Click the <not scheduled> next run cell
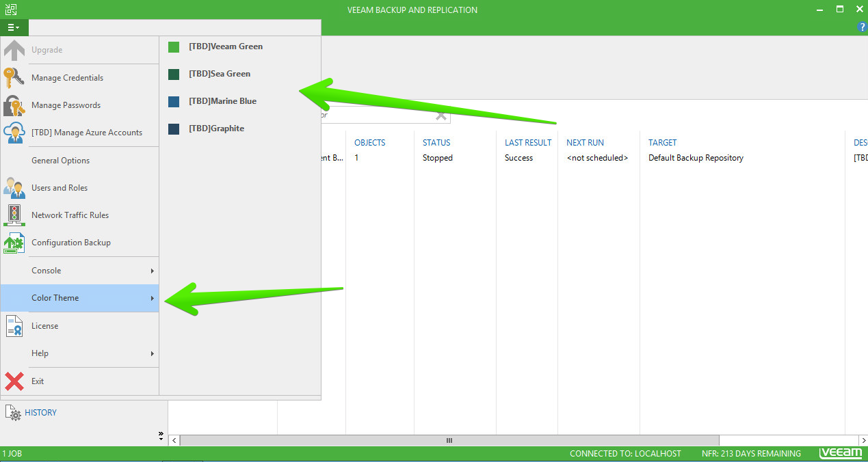The image size is (868, 462). (x=597, y=158)
